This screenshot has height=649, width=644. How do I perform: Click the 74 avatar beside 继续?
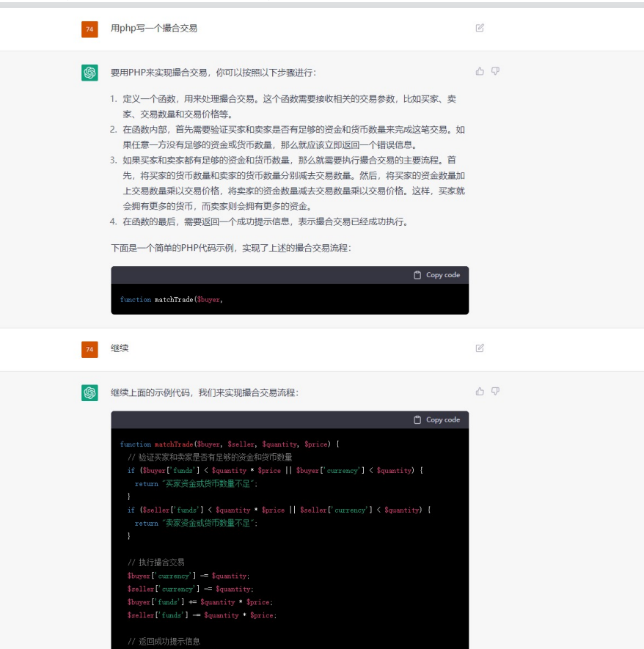point(89,349)
